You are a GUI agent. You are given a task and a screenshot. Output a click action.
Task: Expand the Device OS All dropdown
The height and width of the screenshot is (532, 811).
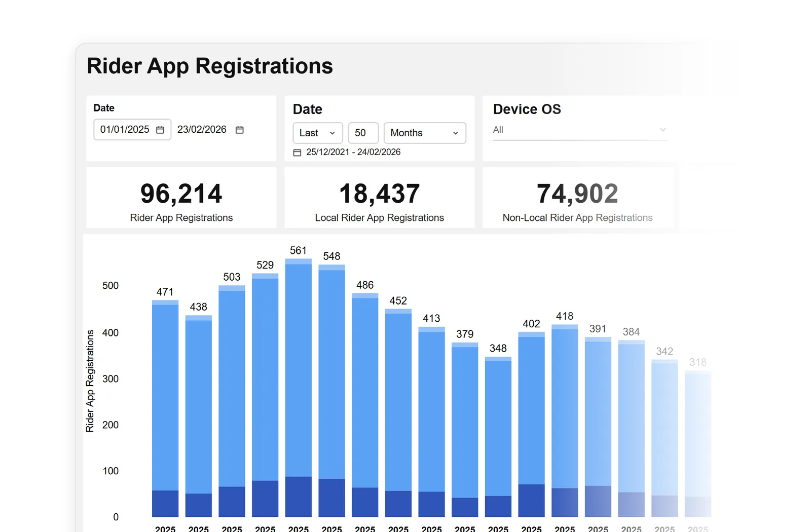tap(580, 130)
